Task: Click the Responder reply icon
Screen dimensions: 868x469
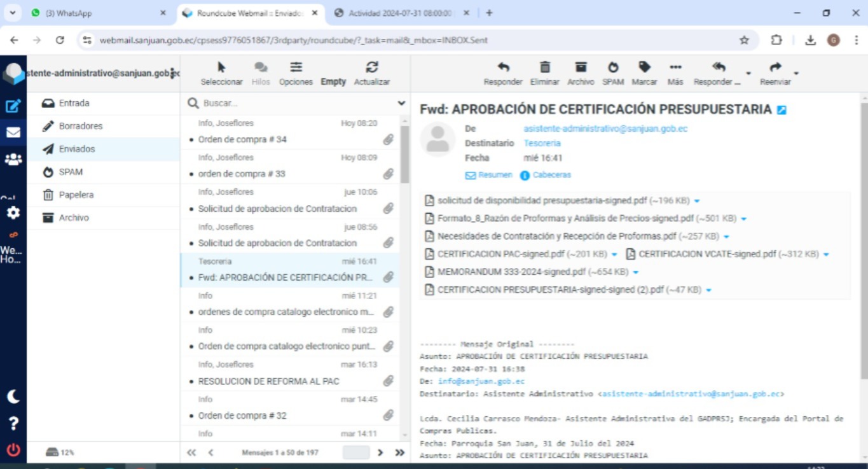Action: pyautogui.click(x=502, y=67)
